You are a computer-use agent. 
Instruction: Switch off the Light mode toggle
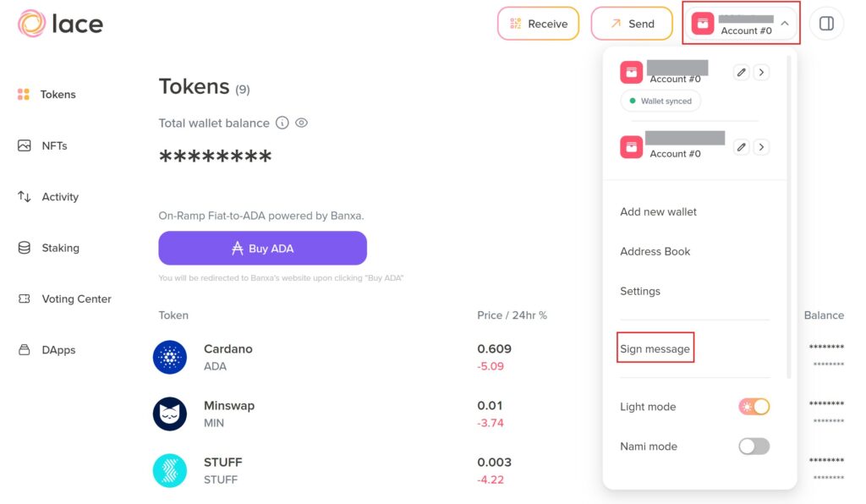pyautogui.click(x=754, y=407)
